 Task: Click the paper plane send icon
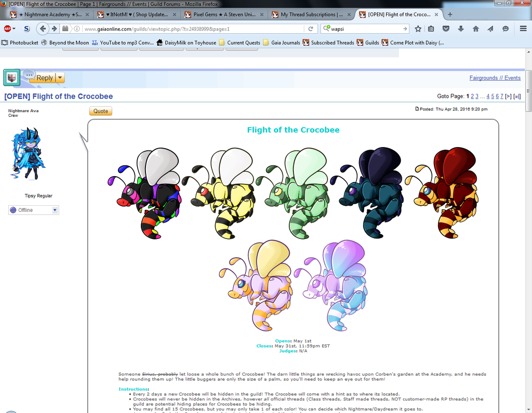[490, 29]
